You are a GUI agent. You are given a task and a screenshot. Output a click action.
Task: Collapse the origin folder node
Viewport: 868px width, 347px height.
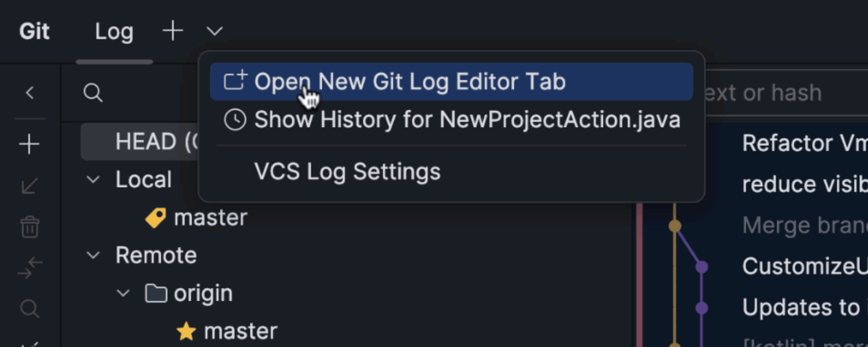(123, 293)
